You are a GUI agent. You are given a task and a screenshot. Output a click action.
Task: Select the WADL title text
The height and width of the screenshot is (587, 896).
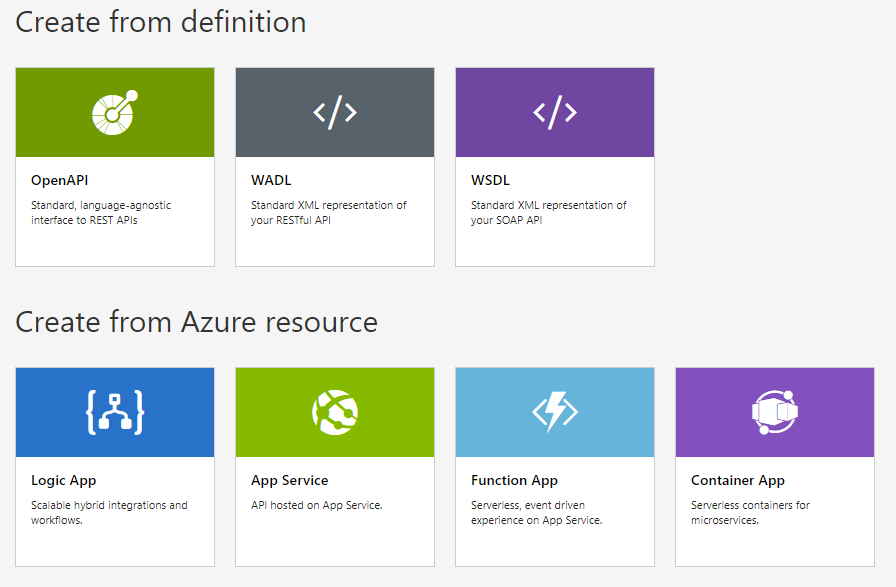(x=270, y=181)
